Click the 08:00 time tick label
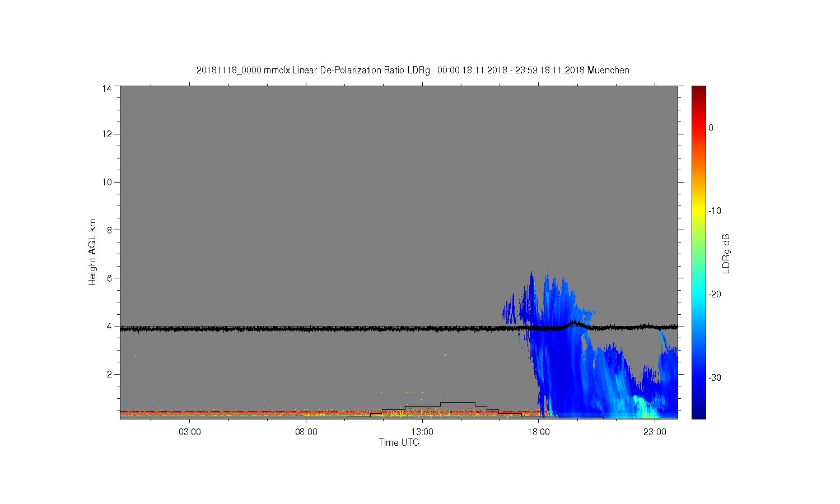840x504 pixels. [x=306, y=432]
